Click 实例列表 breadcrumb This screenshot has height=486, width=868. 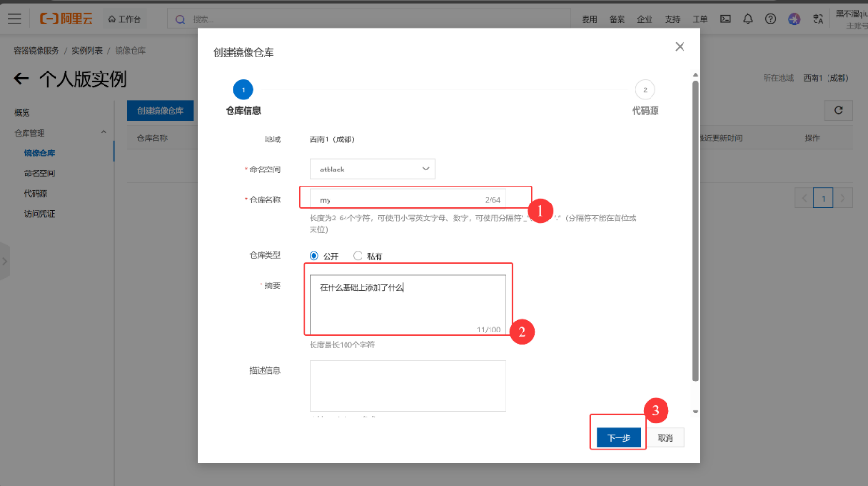[87, 50]
